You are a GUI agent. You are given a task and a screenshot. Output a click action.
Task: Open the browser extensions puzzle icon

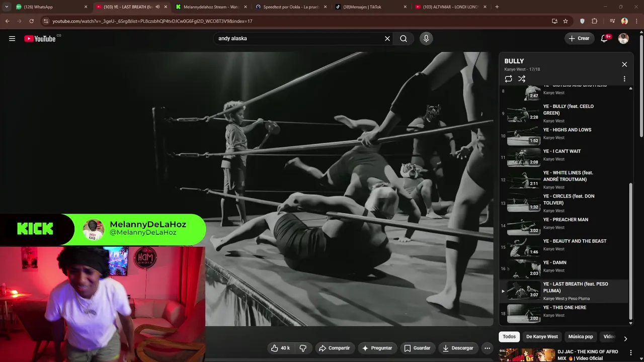click(x=595, y=21)
